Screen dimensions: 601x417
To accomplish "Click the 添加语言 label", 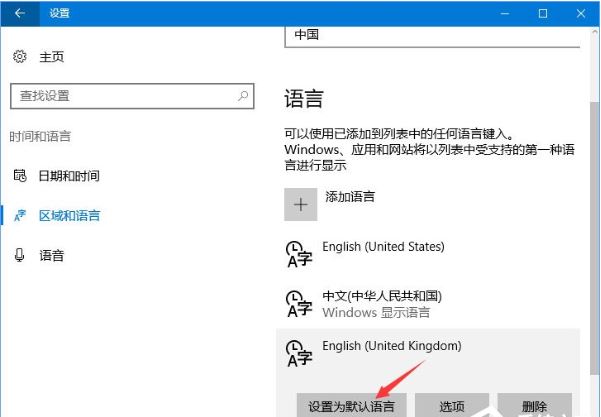I will (350, 197).
